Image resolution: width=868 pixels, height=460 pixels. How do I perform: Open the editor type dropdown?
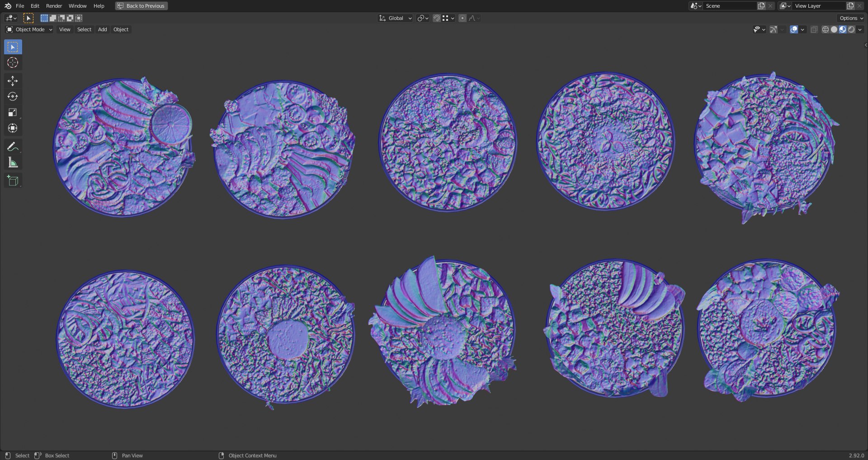click(11, 18)
